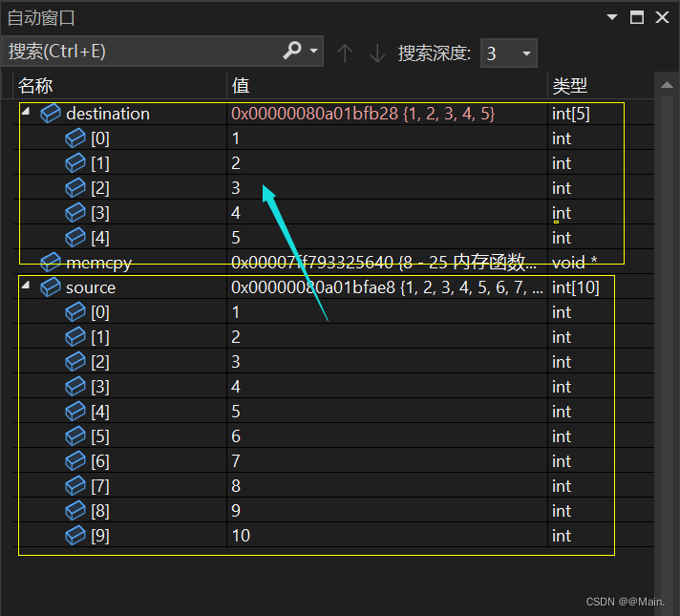Screen dimensions: 680x616
Task: Collapse the source array node
Action: [26, 285]
